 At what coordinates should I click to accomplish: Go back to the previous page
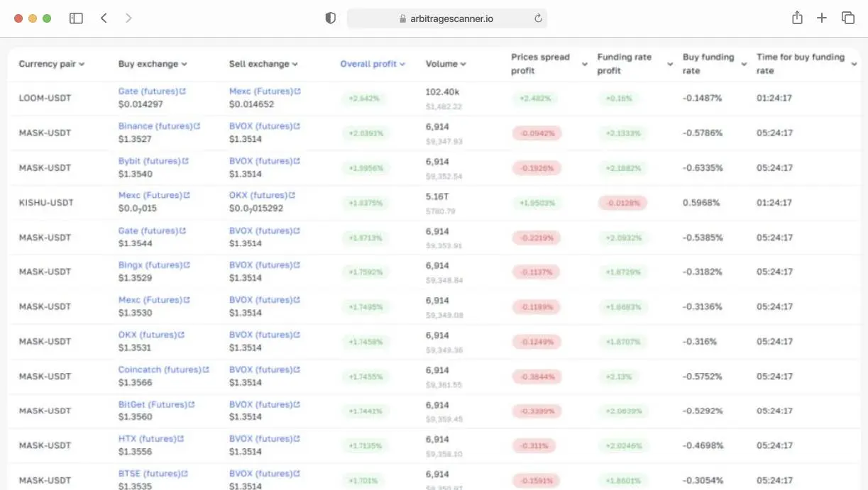tap(104, 18)
